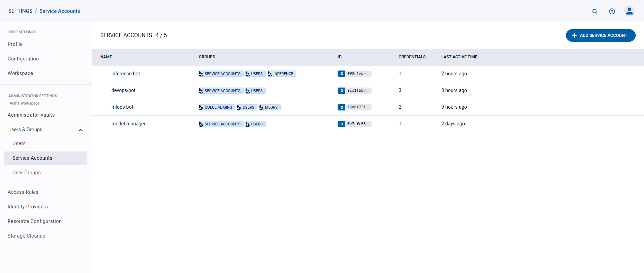The height and width of the screenshot is (273, 644).
Task: Click the ID badge icon for model-manager
Action: pos(341,124)
